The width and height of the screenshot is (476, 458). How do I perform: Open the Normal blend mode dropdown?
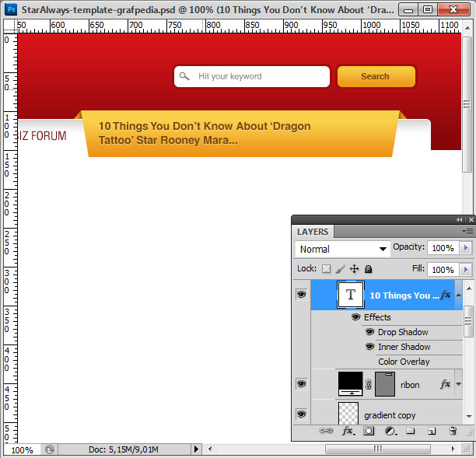click(x=343, y=249)
